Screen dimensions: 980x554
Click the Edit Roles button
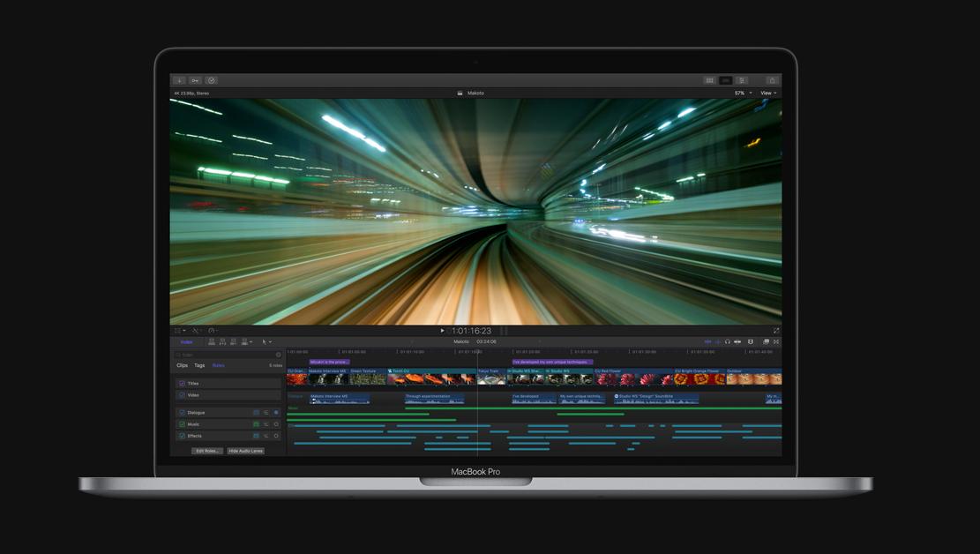(207, 451)
